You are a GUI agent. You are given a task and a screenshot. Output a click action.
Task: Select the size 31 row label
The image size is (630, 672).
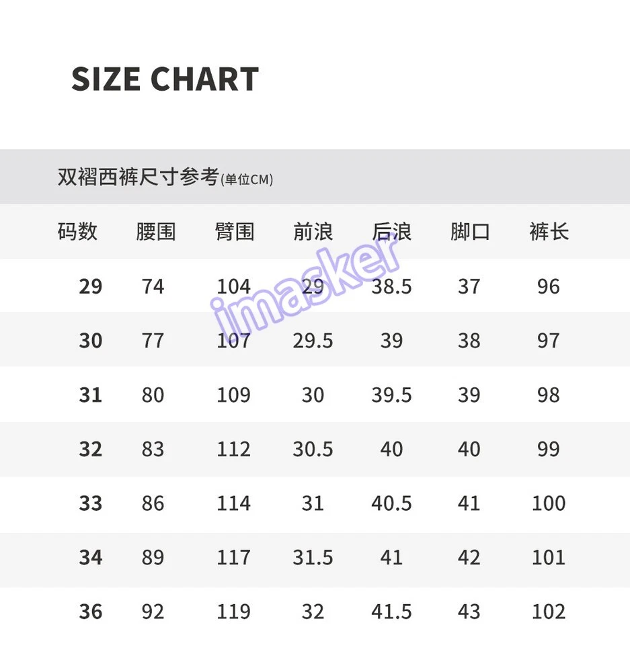pos(91,395)
